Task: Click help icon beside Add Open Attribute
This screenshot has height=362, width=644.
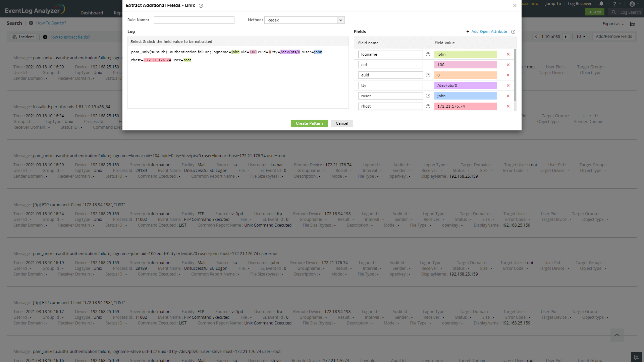Action: point(513,32)
